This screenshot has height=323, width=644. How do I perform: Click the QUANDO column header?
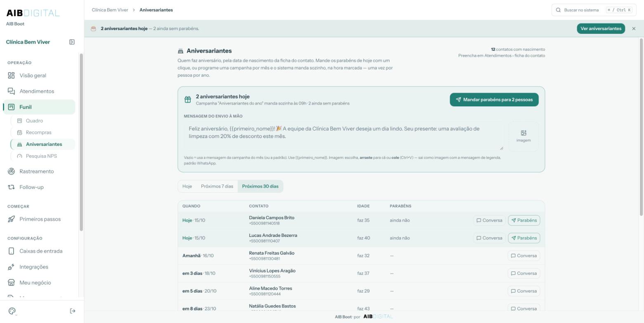191,206
